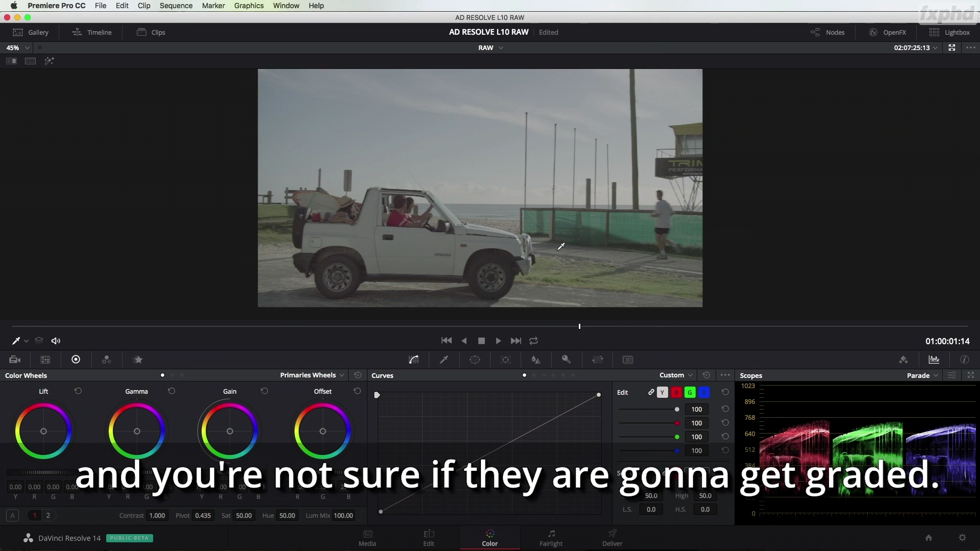Viewport: 980px width, 551px height.
Task: Open the Custom curves dropdown
Action: [676, 375]
